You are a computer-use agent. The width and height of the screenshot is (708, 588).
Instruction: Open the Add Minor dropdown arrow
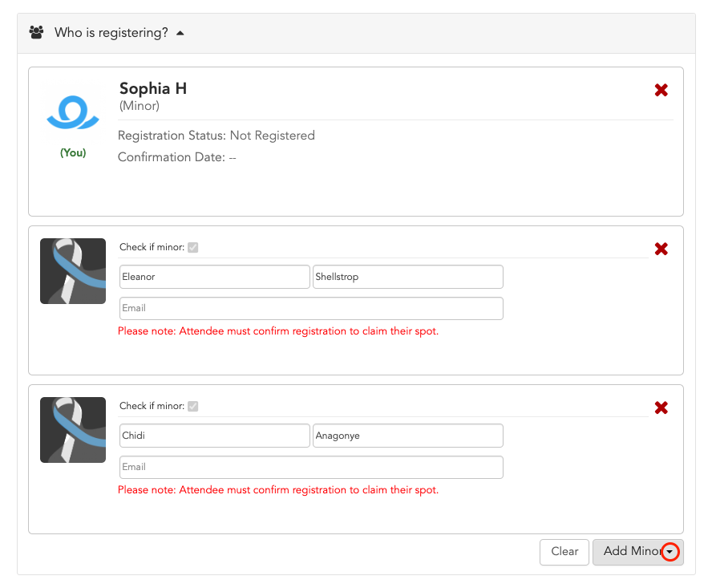pyautogui.click(x=670, y=551)
